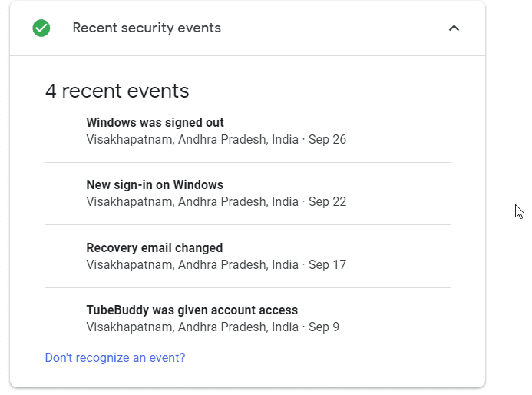Click divider line below signed out event
The width and height of the screenshot is (532, 395).
click(x=248, y=163)
